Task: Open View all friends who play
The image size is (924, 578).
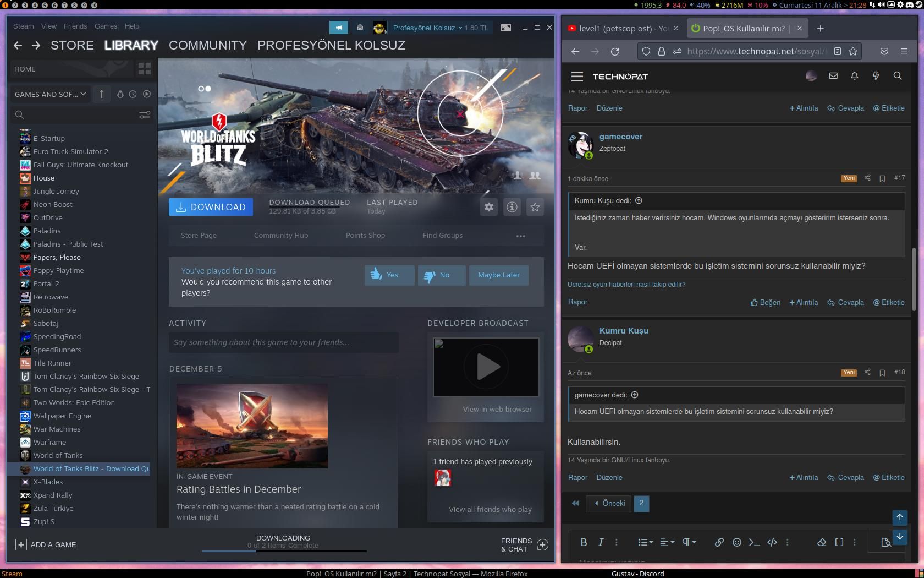Action: click(490, 510)
